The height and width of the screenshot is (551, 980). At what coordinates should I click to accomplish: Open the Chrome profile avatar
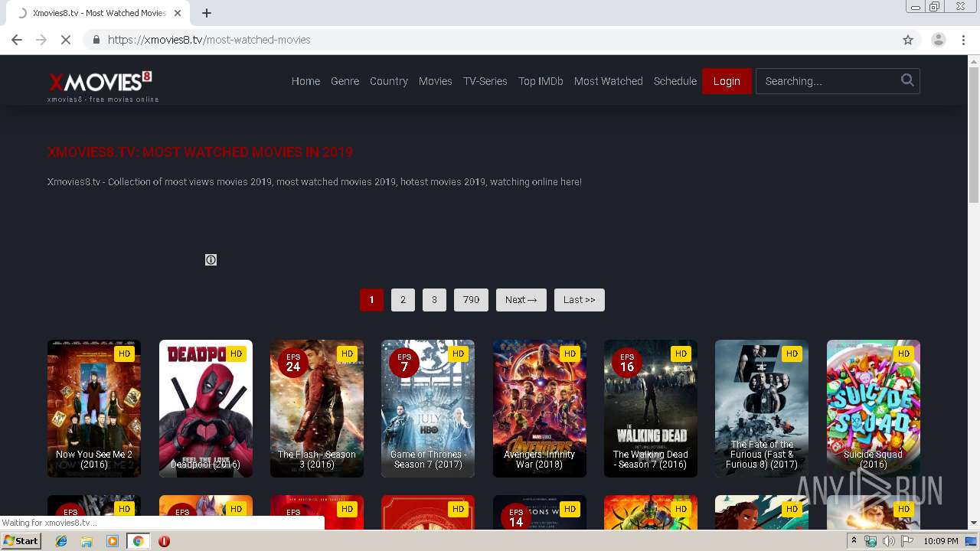click(939, 40)
